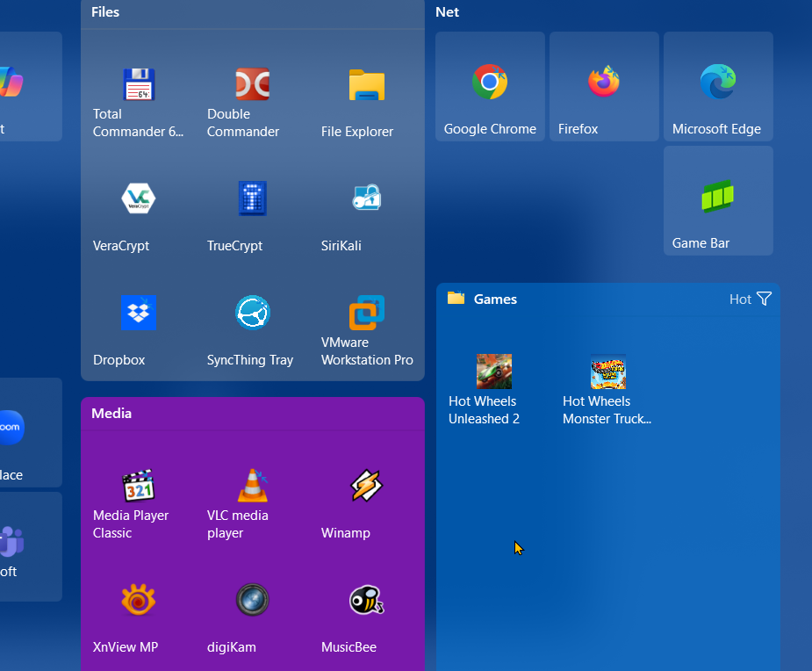Launch Media Player Classic
Viewport: 812px width, 671px height.
pyautogui.click(x=139, y=501)
